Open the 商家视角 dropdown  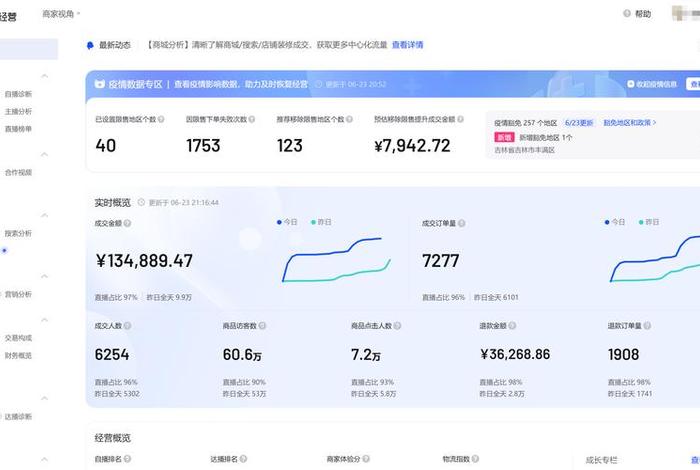[61, 14]
